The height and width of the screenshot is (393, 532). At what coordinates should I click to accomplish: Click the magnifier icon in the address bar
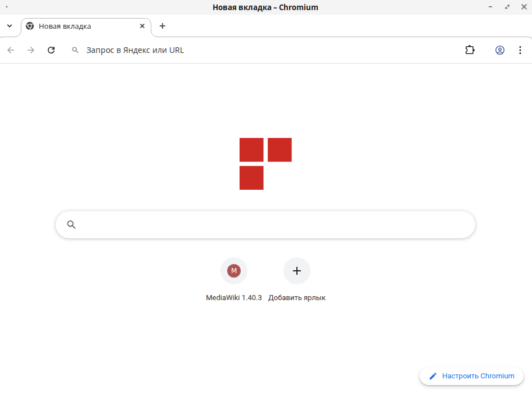click(x=75, y=50)
